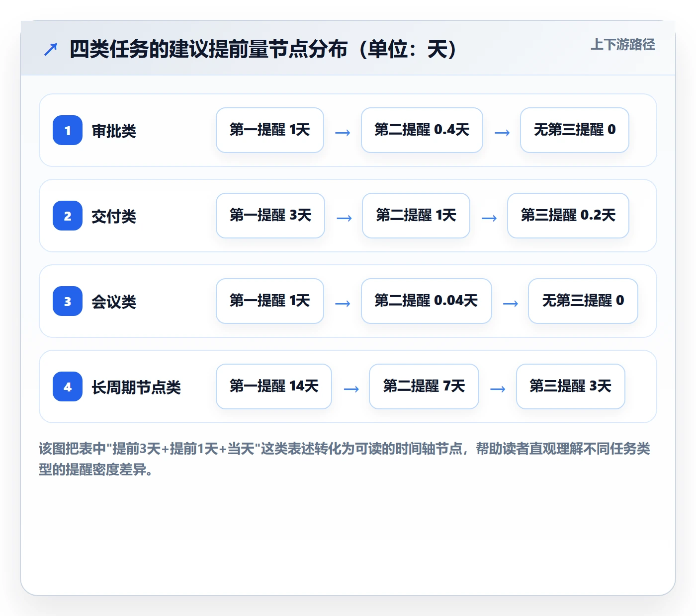
Task: Select number badge 4 for 长周期节点类
Action: pyautogui.click(x=68, y=386)
